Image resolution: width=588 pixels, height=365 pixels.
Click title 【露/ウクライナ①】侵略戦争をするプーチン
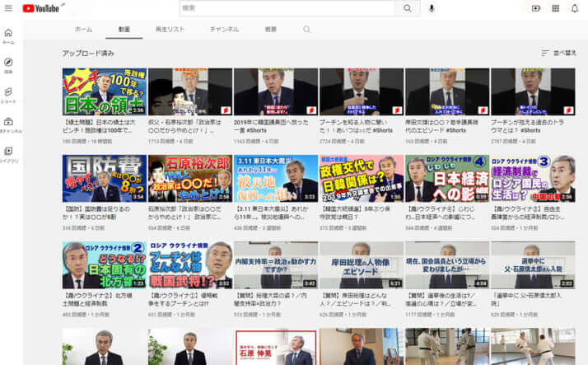click(184, 299)
